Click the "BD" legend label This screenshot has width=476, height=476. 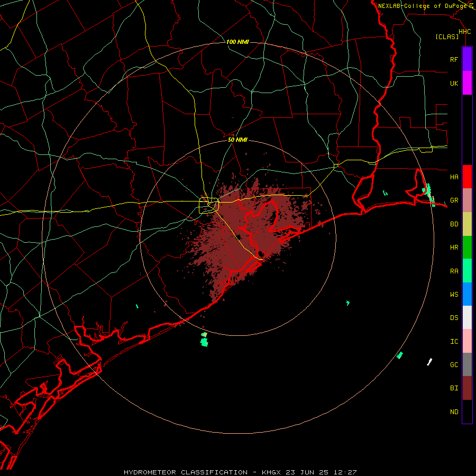[x=454, y=224]
